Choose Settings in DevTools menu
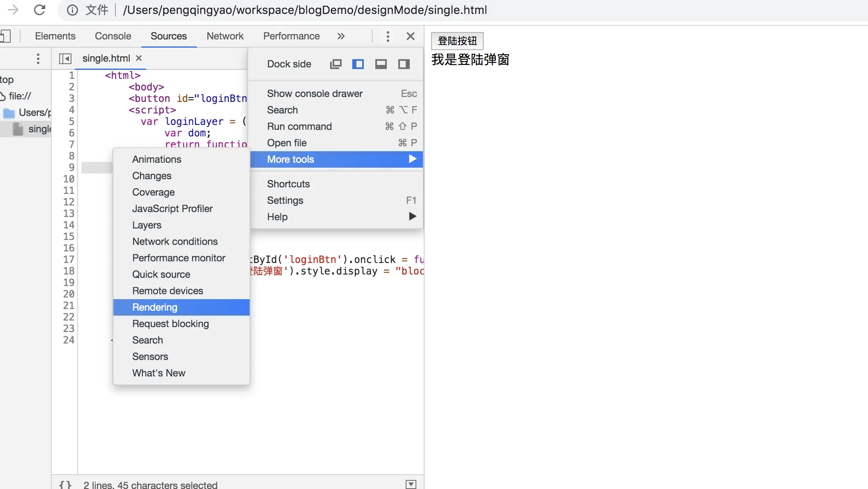Viewport: 868px width, 489px height. coord(285,201)
